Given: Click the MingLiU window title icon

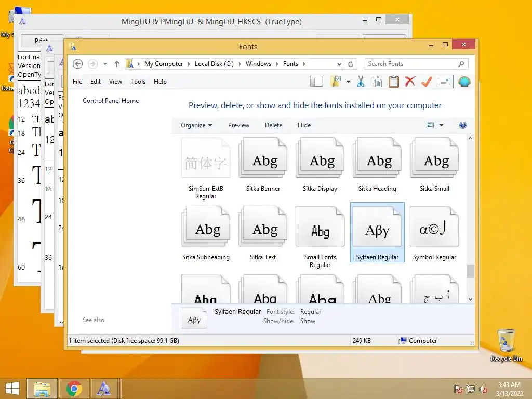Looking at the screenshot, I should point(23,22).
